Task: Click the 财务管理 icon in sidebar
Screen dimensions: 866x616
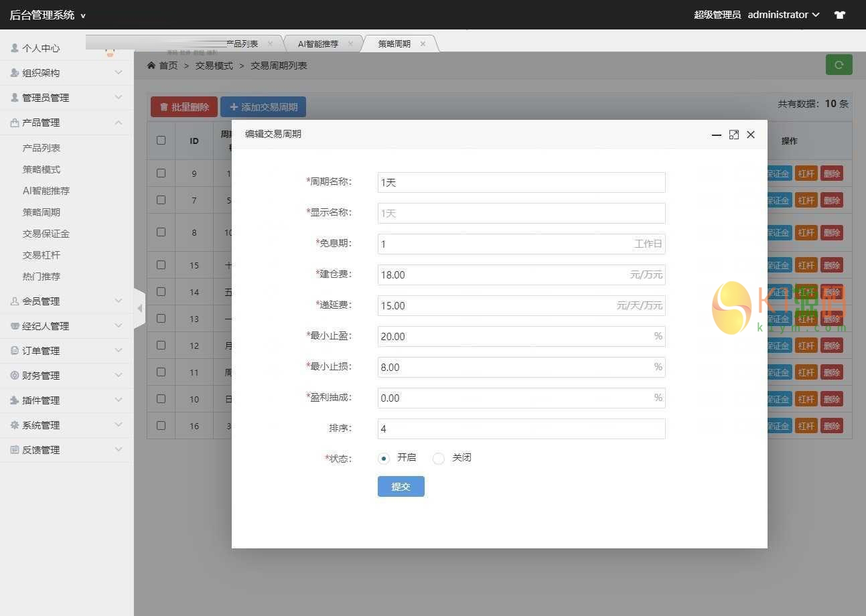Action: point(15,375)
